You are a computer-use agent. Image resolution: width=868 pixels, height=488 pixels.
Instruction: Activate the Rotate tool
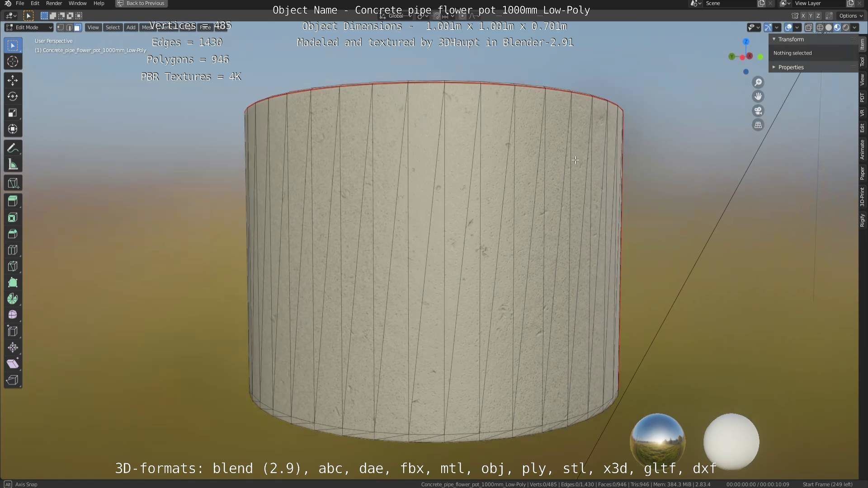point(13,97)
